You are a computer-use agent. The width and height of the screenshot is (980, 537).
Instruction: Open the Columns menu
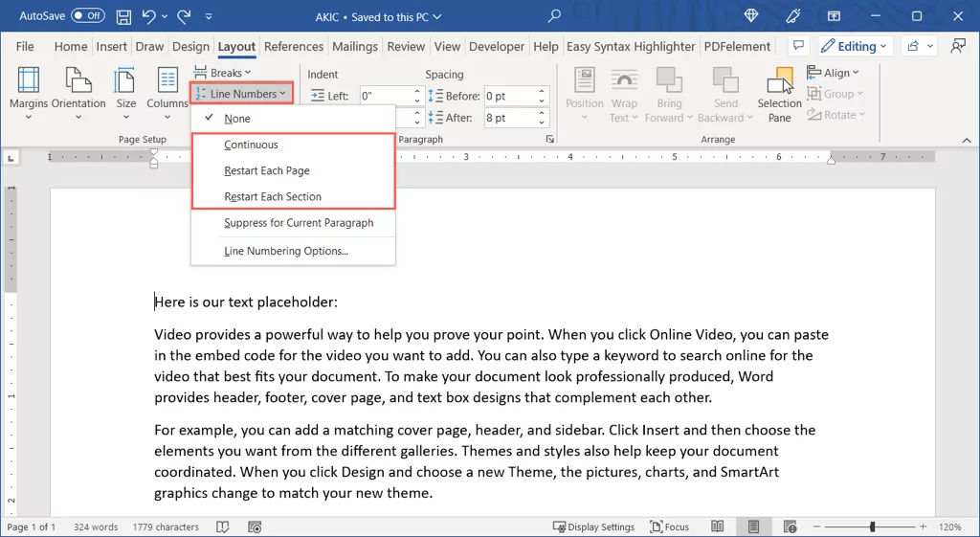pyautogui.click(x=167, y=94)
